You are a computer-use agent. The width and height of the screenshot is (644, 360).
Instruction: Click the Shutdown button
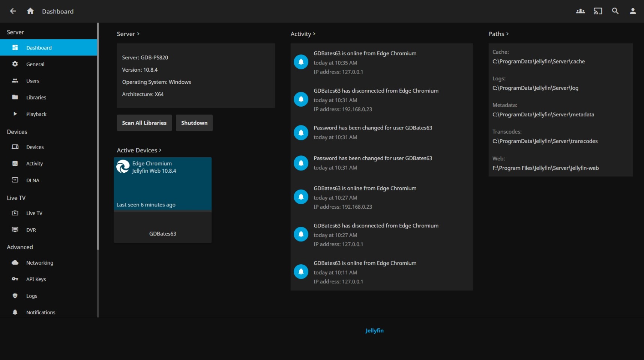click(x=194, y=123)
